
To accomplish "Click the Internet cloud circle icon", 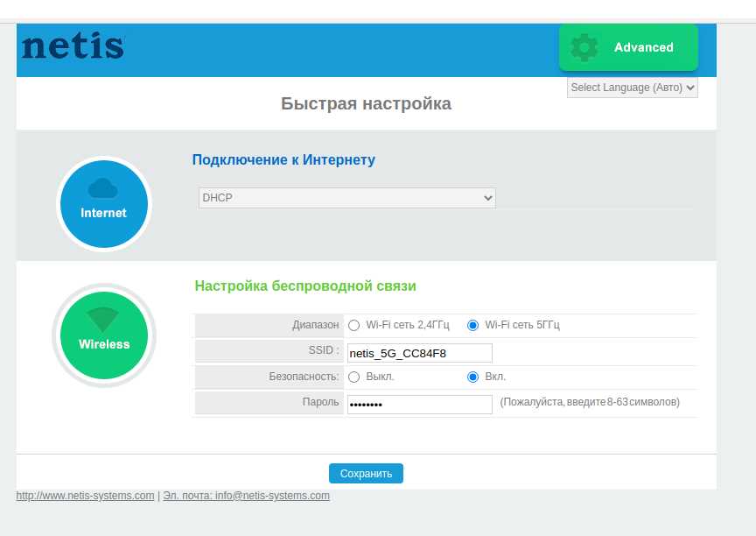I will pyautogui.click(x=104, y=204).
